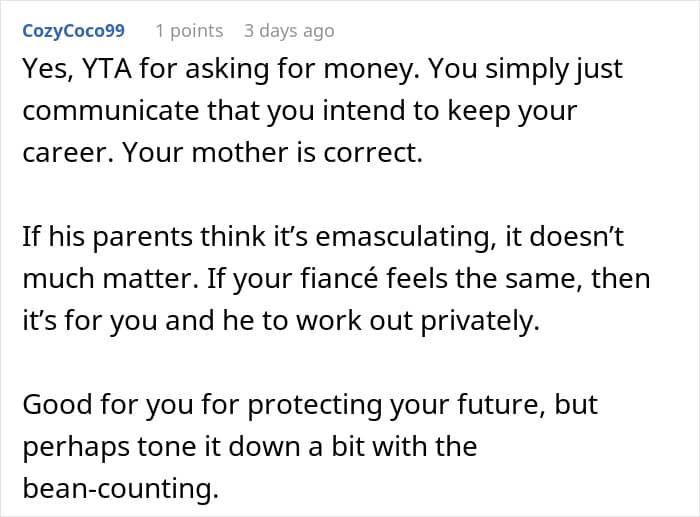Click the phrase 'intend to keep your'
The height and width of the screenshot is (517, 700).
tap(450, 111)
